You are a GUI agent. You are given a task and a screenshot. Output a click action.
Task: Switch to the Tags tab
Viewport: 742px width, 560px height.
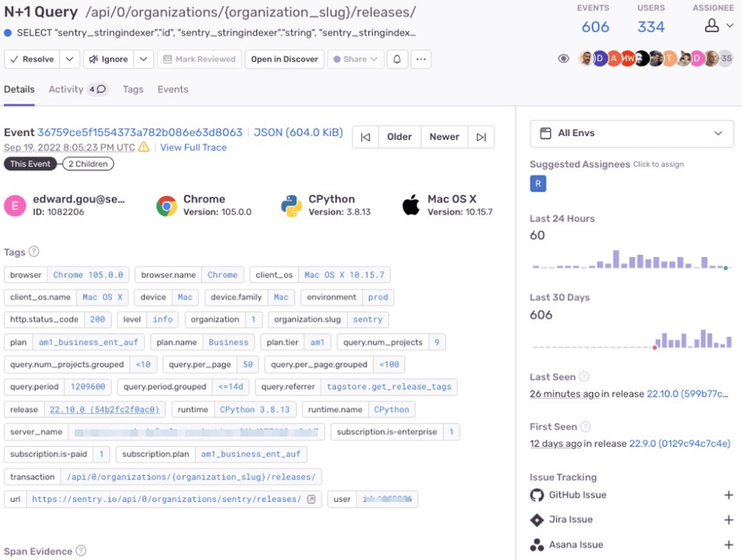(133, 90)
